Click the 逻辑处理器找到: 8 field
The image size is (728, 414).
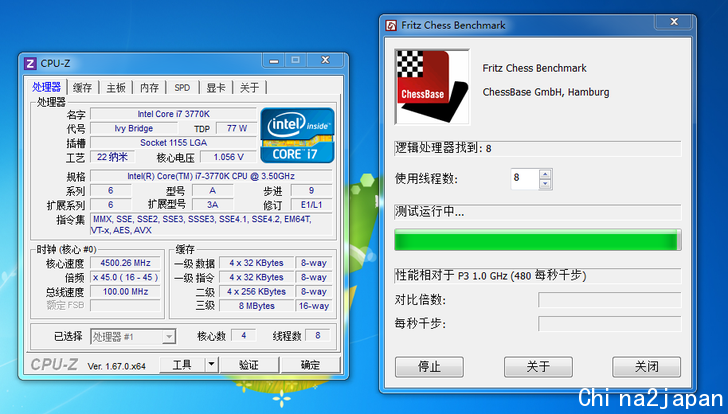538,149
